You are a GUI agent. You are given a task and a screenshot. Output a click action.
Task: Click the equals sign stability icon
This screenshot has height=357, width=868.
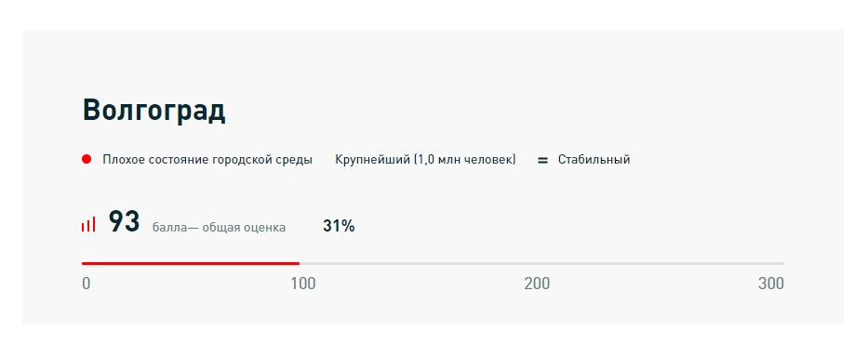pos(542,161)
